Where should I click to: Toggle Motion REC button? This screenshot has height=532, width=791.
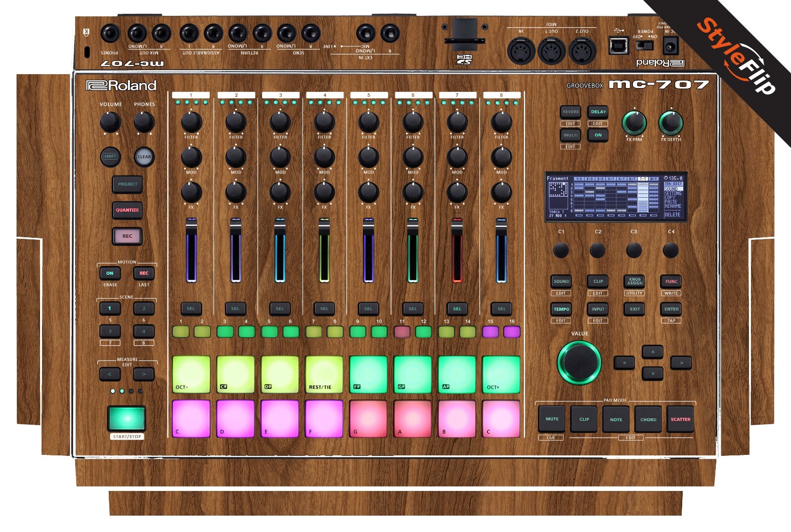tap(144, 273)
